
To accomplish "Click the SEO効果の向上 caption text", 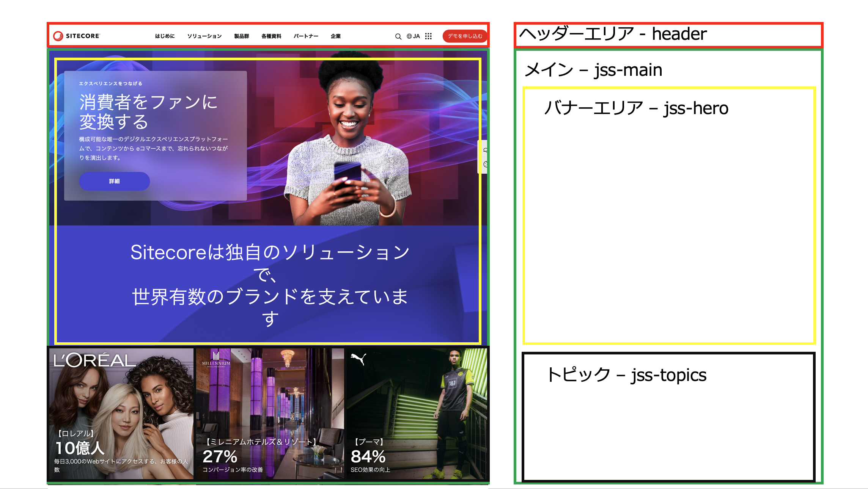I will (x=370, y=470).
